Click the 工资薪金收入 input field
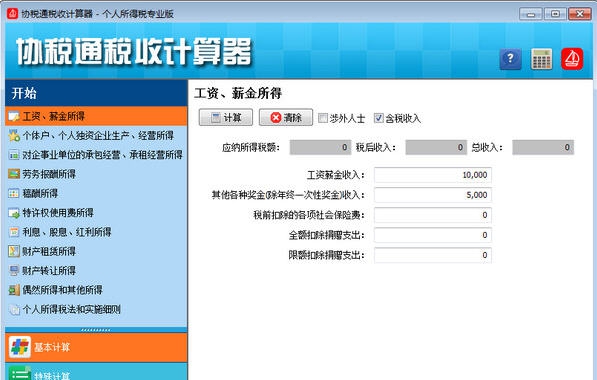Screen dimensions: 597x380 point(433,175)
